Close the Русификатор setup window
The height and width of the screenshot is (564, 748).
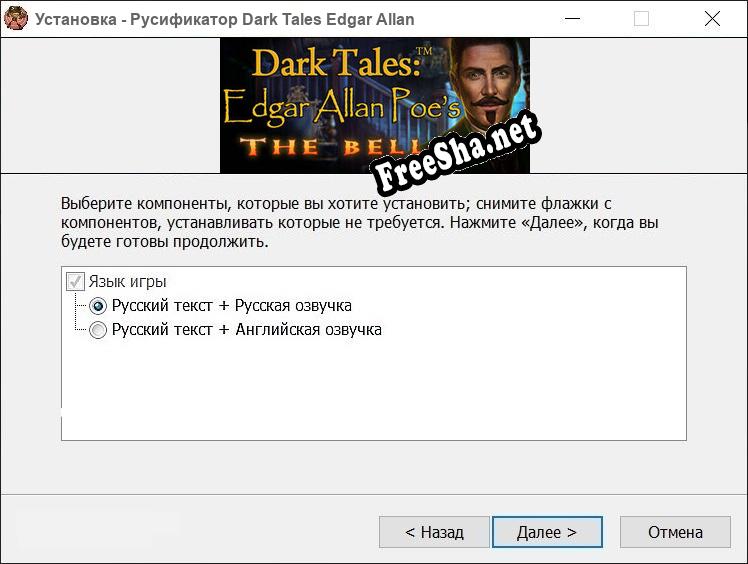(x=712, y=19)
